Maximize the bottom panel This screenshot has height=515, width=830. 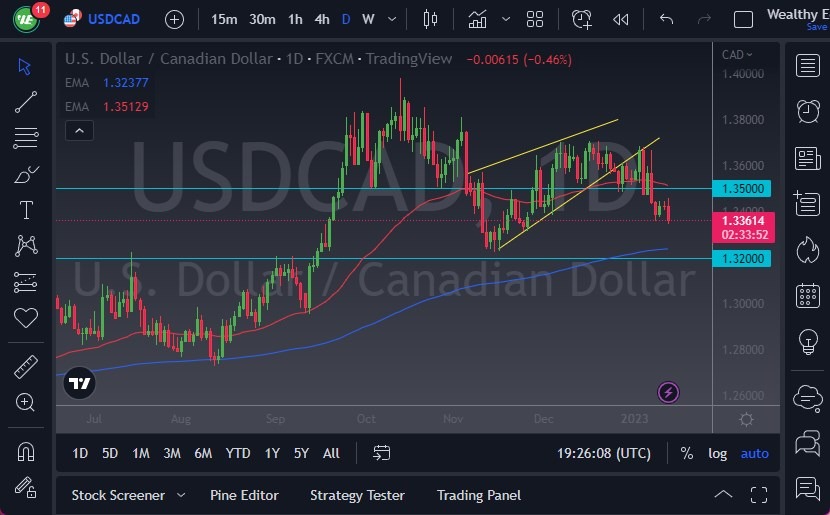759,495
